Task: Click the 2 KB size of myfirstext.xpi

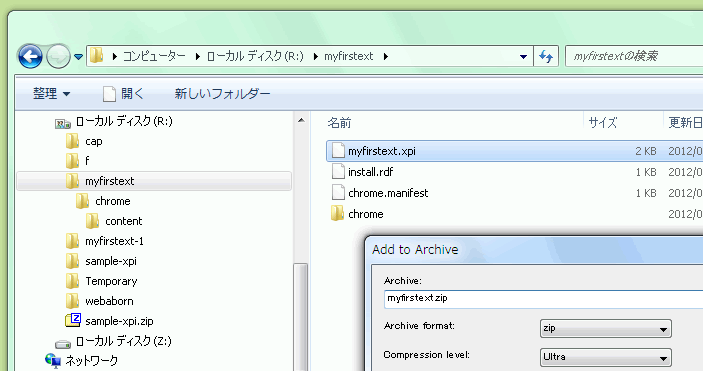Action: (646, 151)
